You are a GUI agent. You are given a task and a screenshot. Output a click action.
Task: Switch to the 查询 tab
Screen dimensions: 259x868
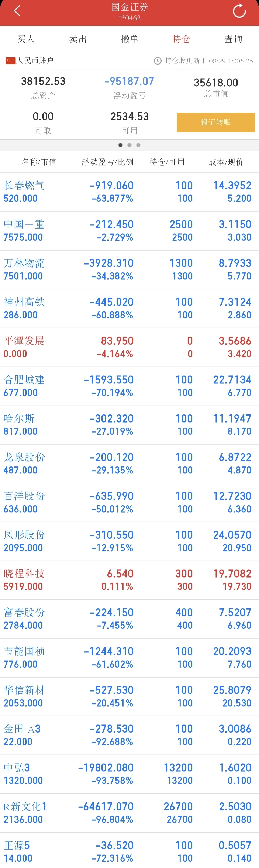[x=233, y=39]
